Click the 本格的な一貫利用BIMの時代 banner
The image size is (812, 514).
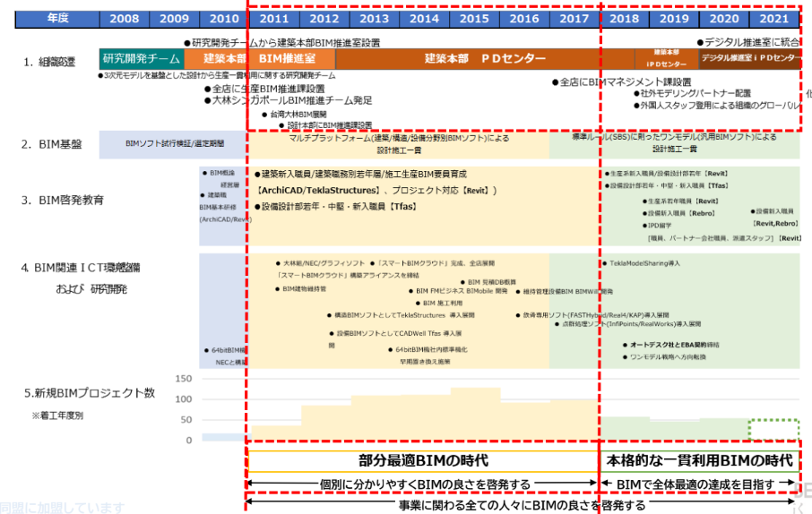(x=699, y=460)
